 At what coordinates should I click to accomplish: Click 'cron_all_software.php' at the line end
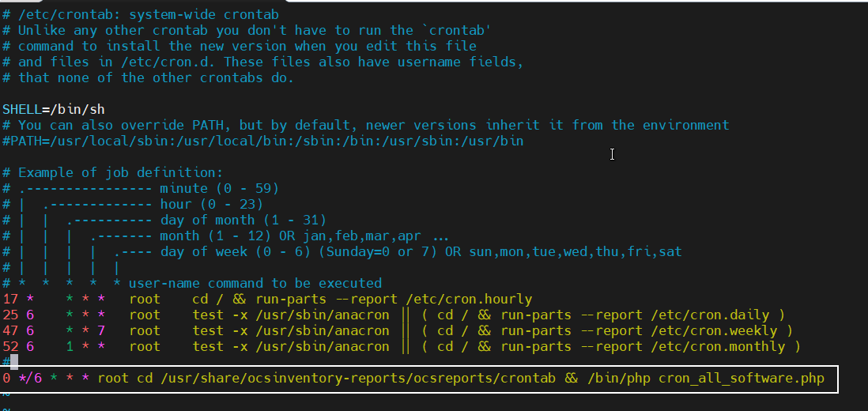tap(742, 379)
